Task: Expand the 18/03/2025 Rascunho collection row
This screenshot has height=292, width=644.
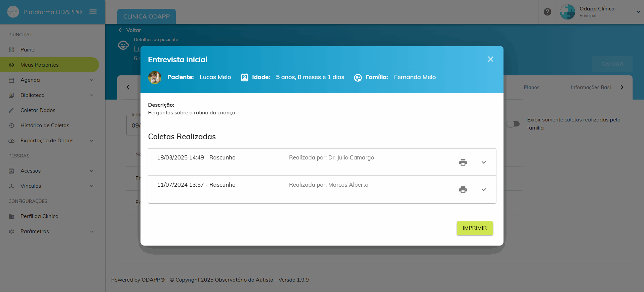Action: coord(484,162)
